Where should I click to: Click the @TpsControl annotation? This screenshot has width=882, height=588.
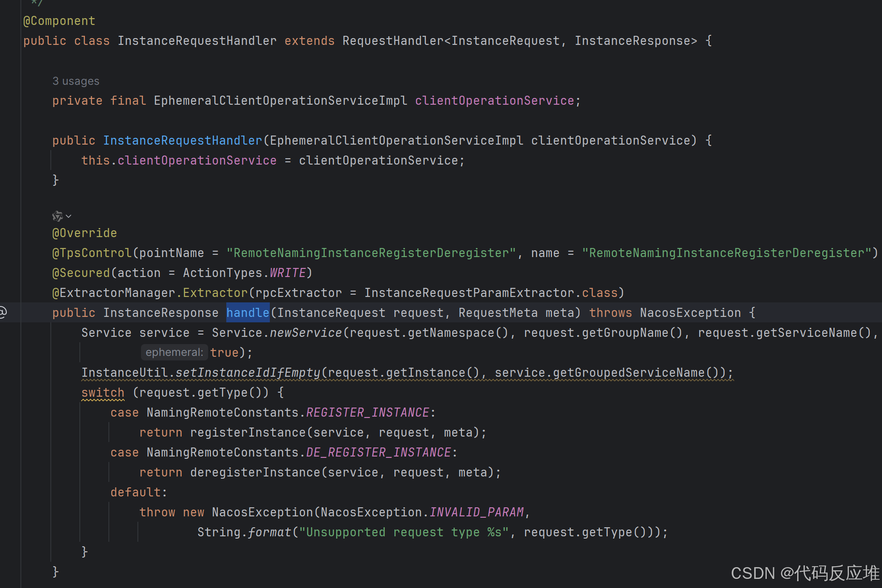tap(92, 253)
